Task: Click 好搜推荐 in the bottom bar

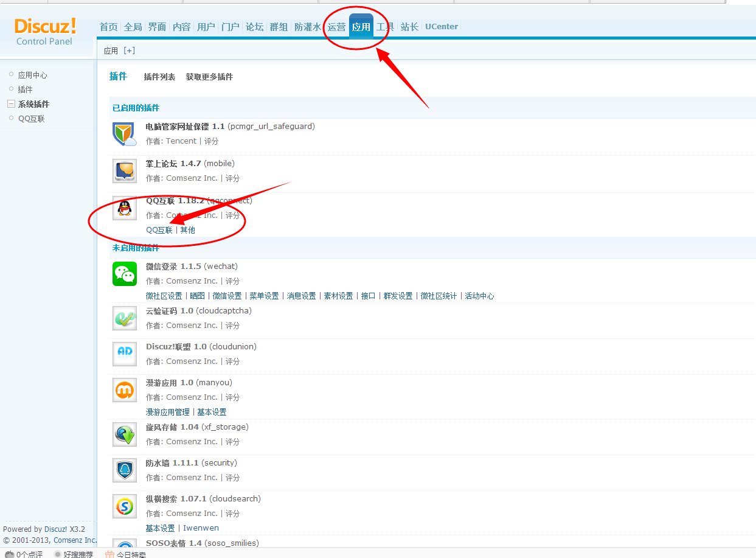Action: click(78, 554)
